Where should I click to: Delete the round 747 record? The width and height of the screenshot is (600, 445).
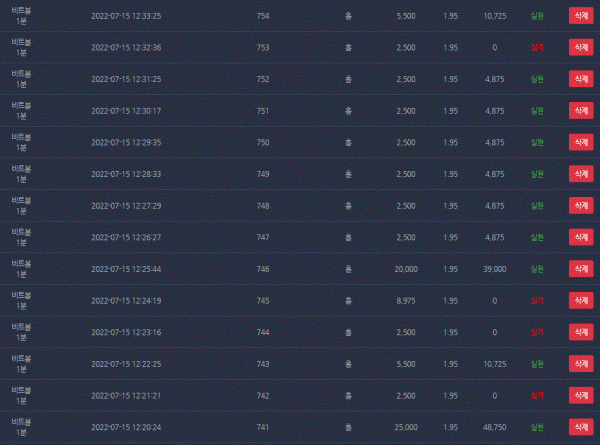581,237
